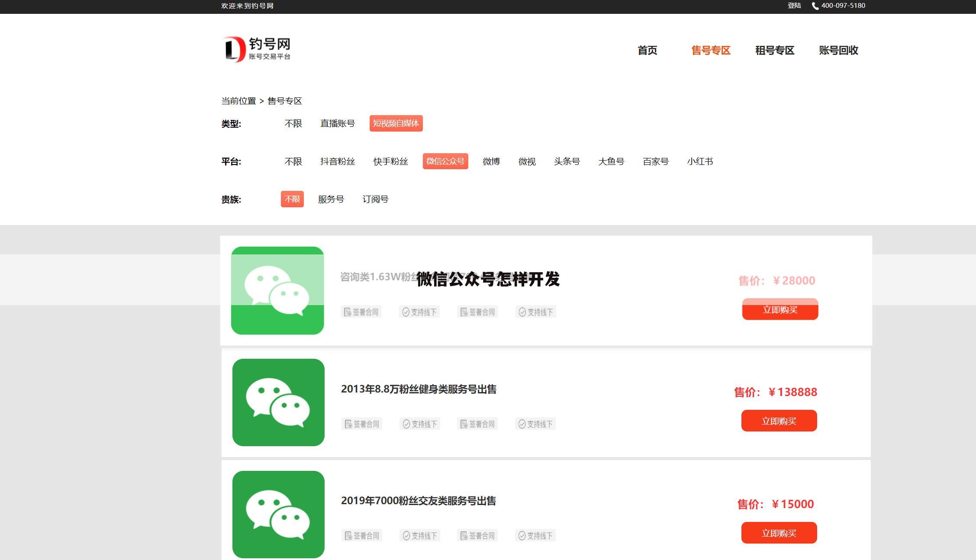The height and width of the screenshot is (560, 976).
Task: Click the 微信公众号怎样开发 overlay title
Action: pos(488,279)
